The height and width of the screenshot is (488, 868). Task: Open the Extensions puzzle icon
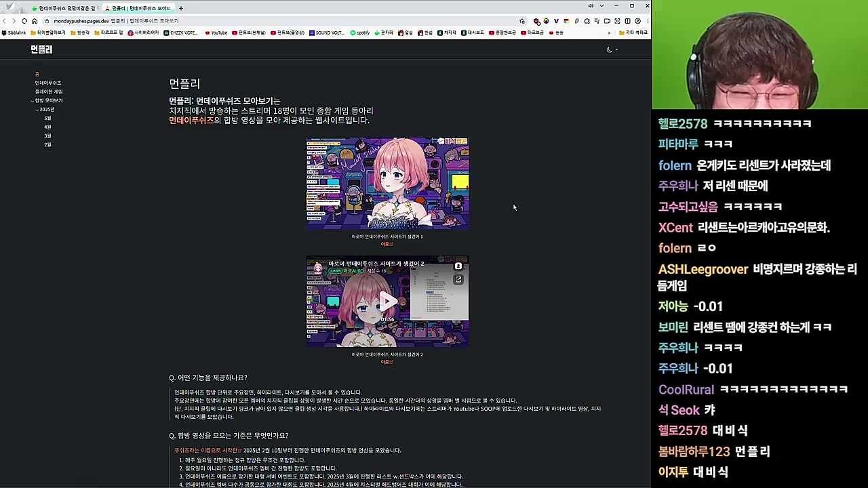[x=587, y=21]
